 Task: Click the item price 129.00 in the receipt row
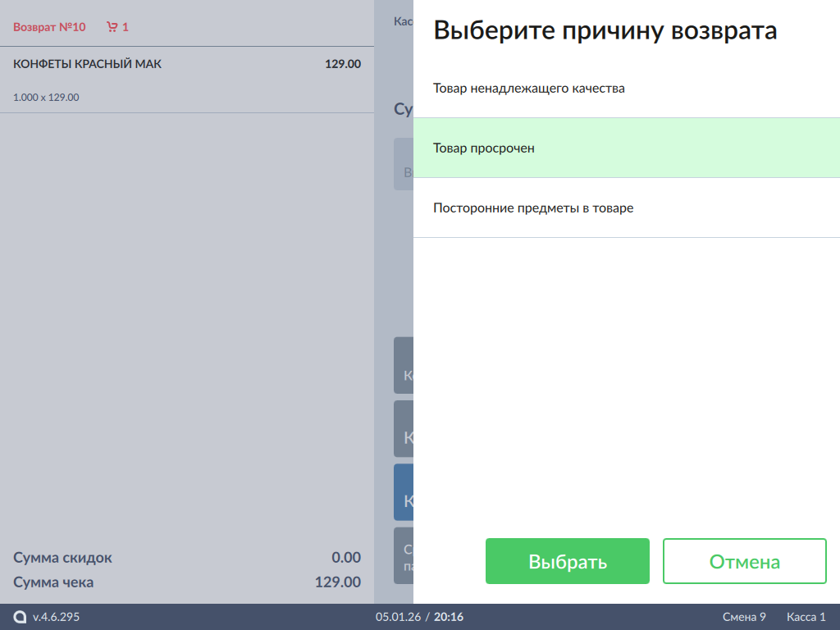[x=342, y=64]
